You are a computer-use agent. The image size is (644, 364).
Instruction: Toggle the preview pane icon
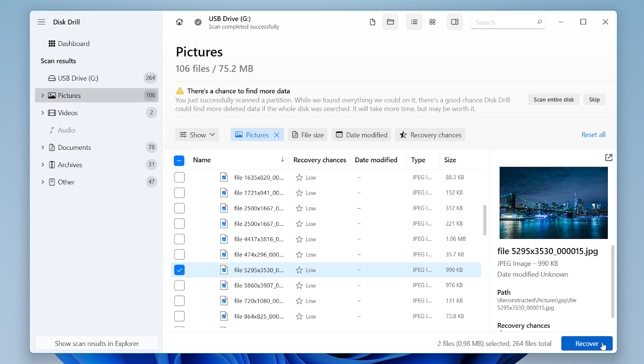455,22
